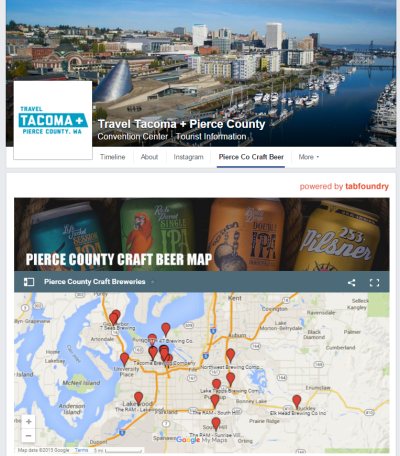Expand the More dropdown tab
This screenshot has height=456, width=400.
pyautogui.click(x=308, y=157)
